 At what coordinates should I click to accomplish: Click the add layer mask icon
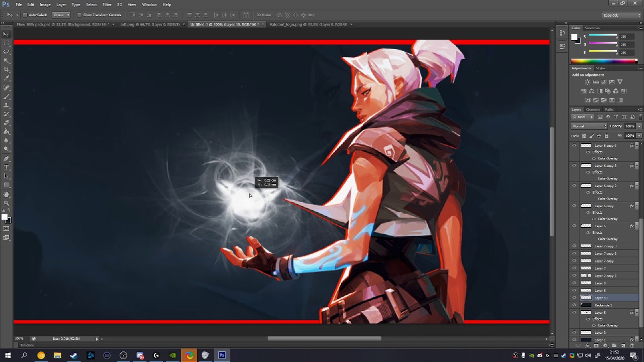[596, 345]
